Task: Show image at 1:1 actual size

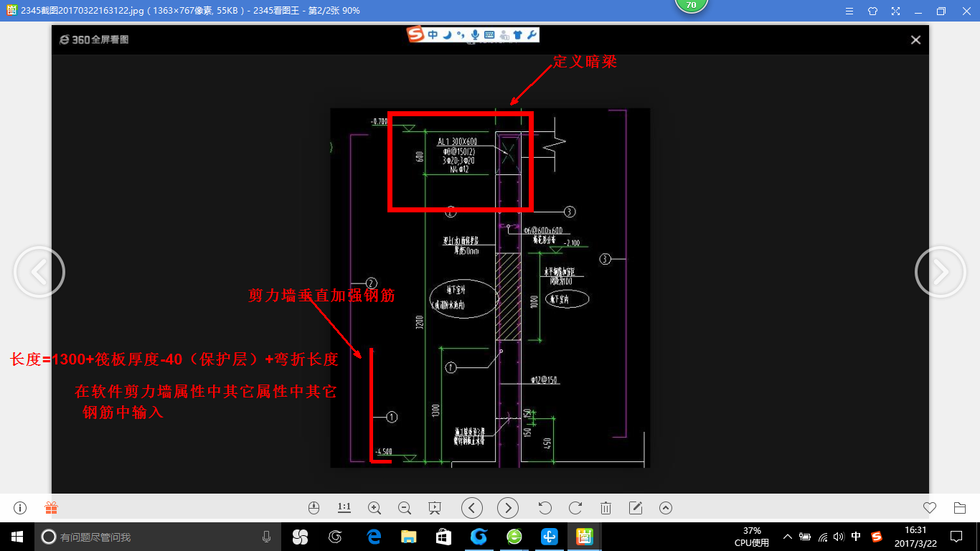Action: (x=344, y=508)
